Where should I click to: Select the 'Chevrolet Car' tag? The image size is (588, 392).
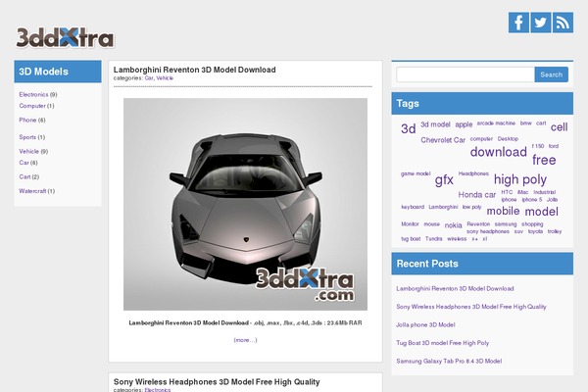point(443,140)
